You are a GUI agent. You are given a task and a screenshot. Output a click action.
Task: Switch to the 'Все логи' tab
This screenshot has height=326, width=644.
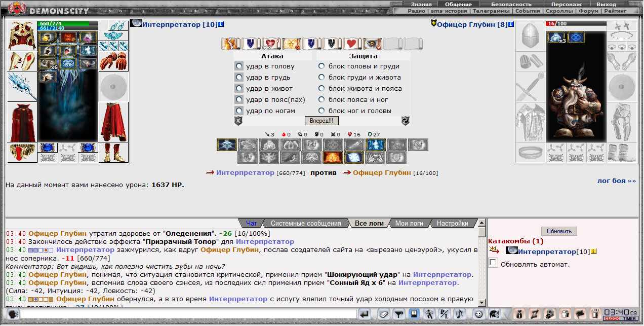pos(369,224)
